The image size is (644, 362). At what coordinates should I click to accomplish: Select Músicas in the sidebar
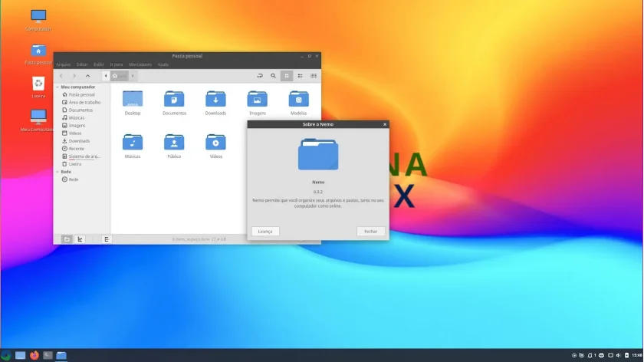tap(77, 118)
